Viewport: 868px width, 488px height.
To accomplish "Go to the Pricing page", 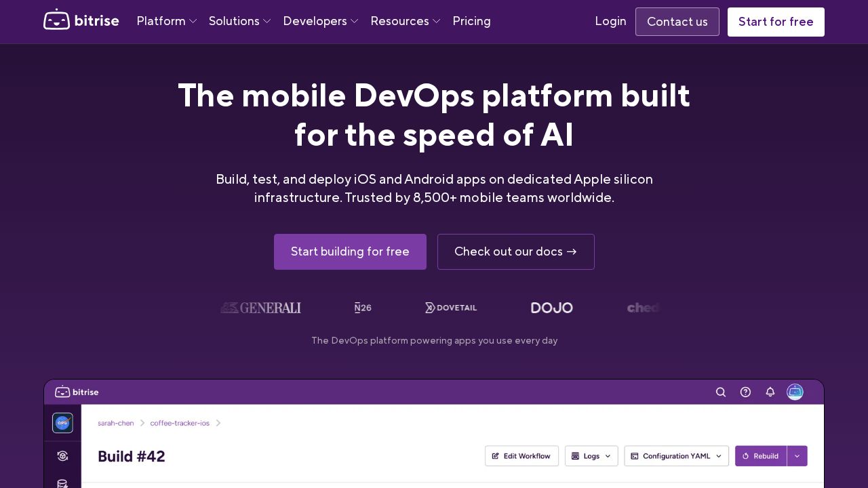I will [471, 21].
